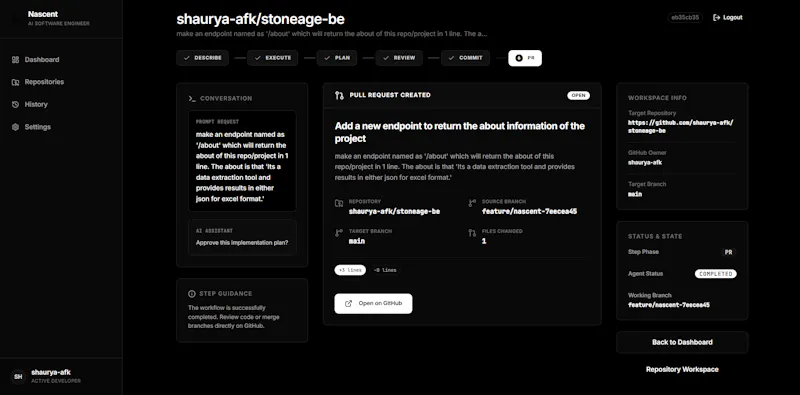Select the EXECUTE workflow step
Image resolution: width=800 pixels, height=395 pixels.
pos(272,58)
